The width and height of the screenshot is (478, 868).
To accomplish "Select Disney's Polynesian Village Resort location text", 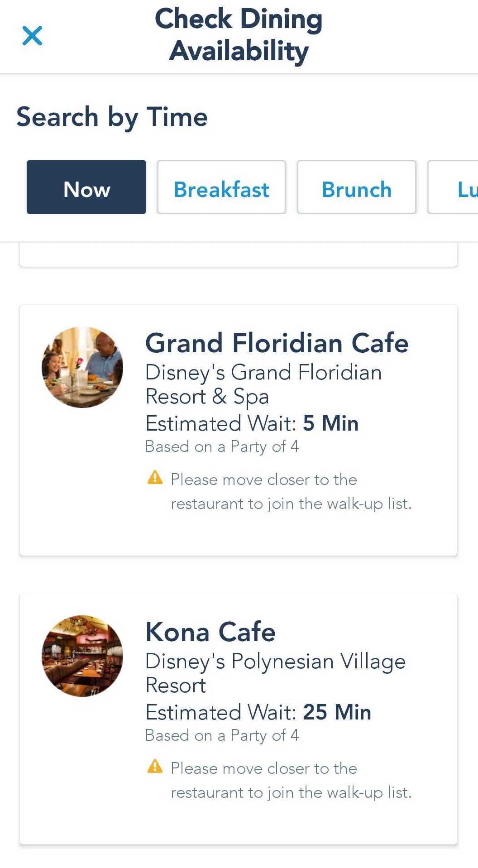I will click(x=275, y=673).
